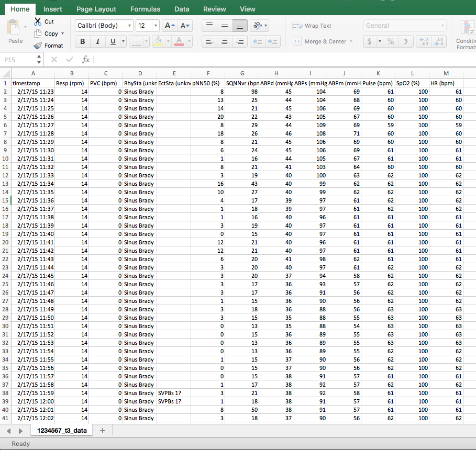The image size is (476, 450).
Task: Center align text horizontally
Action: click(224, 41)
